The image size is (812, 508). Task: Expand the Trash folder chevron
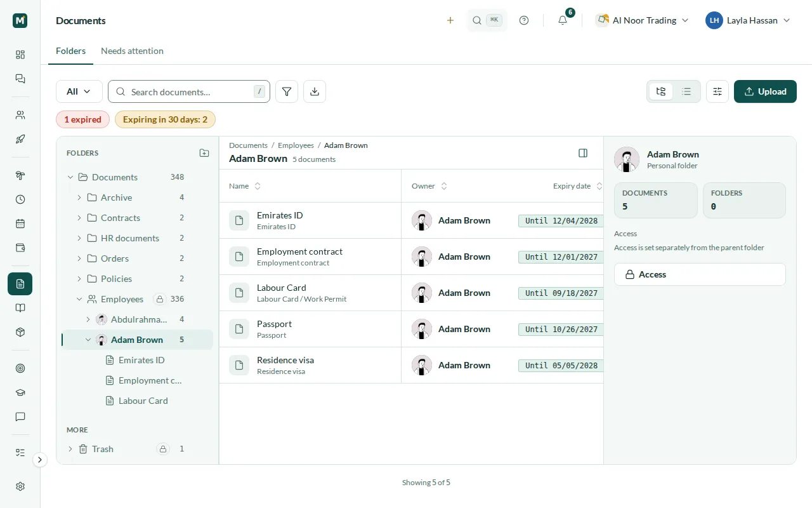click(70, 449)
